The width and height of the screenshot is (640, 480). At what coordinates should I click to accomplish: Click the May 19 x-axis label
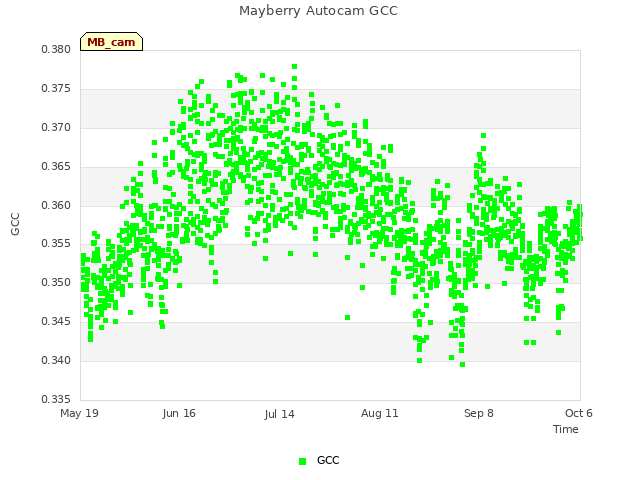79,413
